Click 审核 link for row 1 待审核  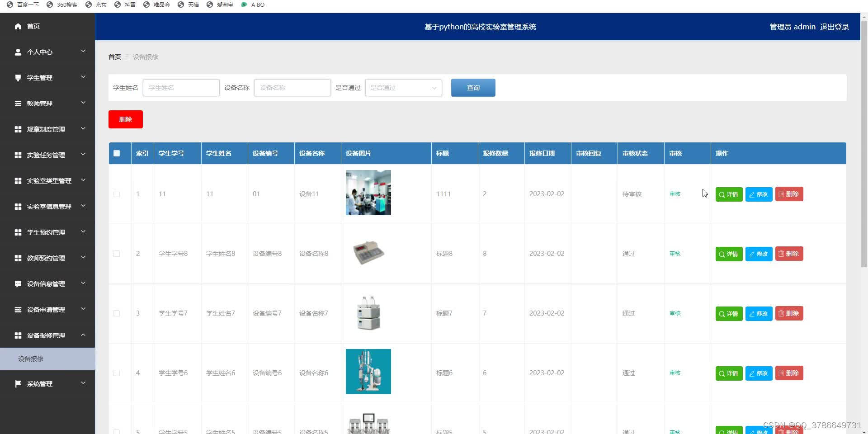point(675,194)
